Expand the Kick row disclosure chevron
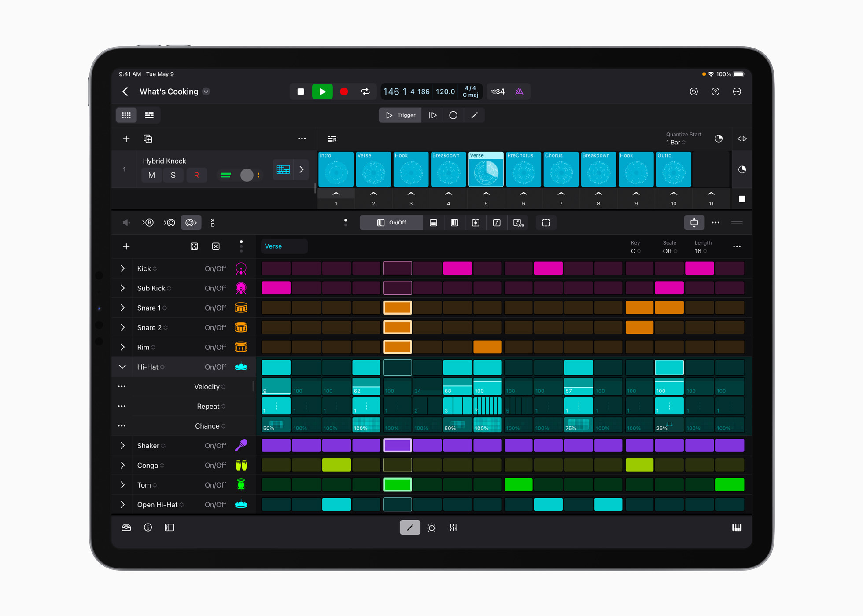 click(x=122, y=268)
